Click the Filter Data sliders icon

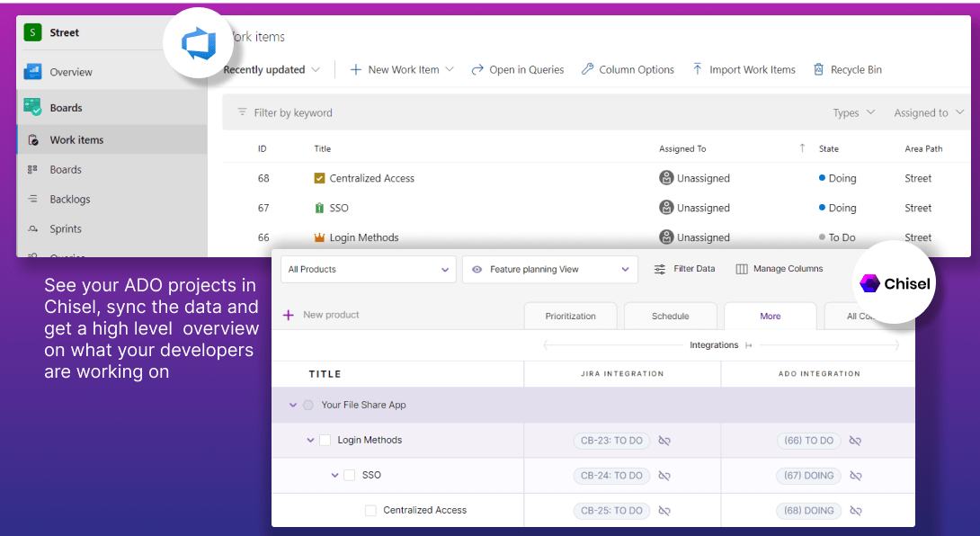(659, 269)
